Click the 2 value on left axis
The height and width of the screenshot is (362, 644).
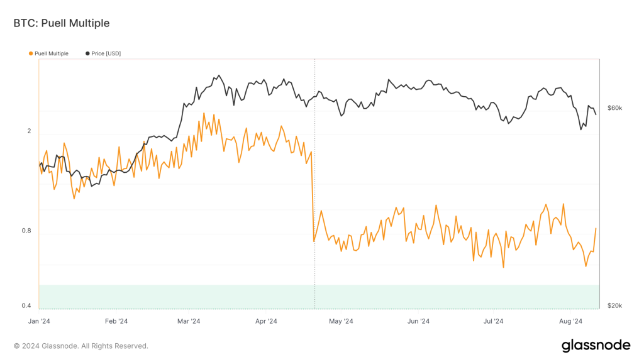[x=29, y=131]
